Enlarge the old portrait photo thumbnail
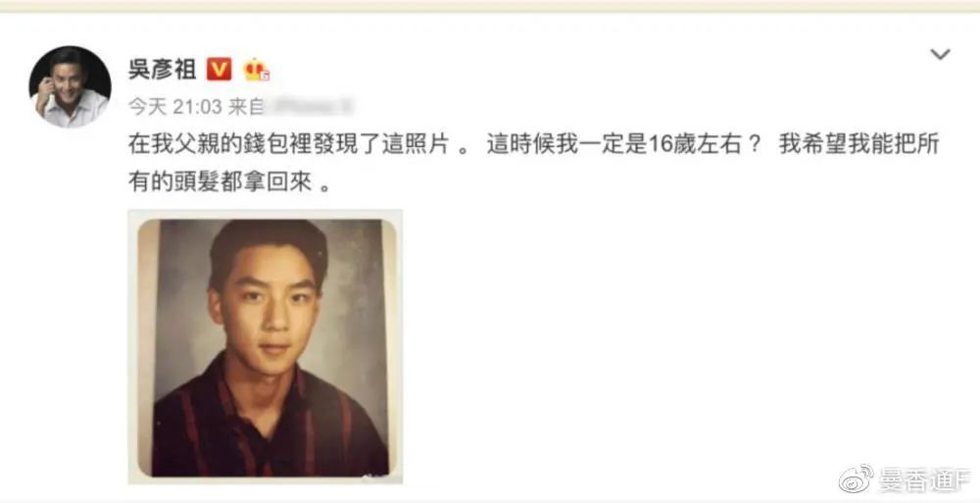 coord(265,346)
